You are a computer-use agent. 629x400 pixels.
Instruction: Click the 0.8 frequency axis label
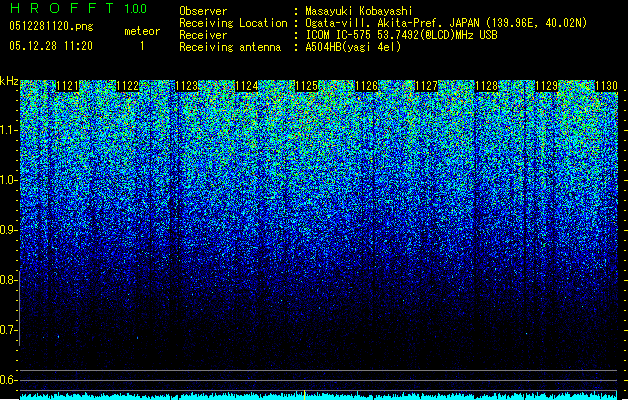click(8, 280)
